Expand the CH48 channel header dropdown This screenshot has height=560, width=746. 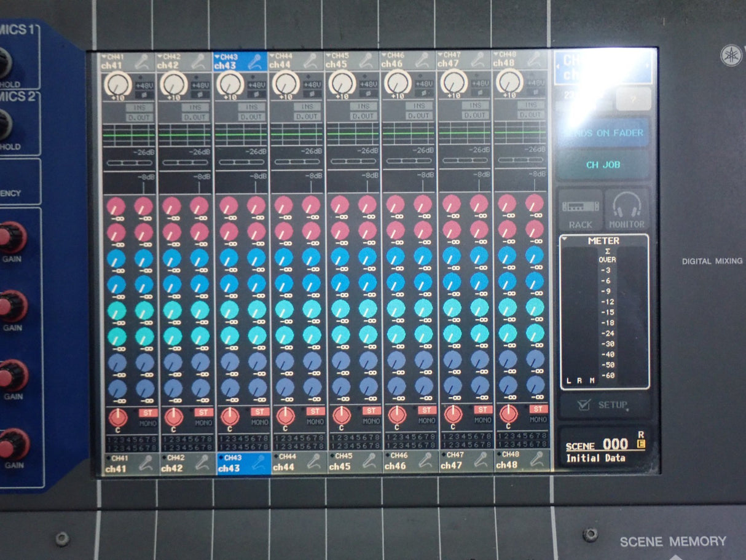click(x=495, y=55)
